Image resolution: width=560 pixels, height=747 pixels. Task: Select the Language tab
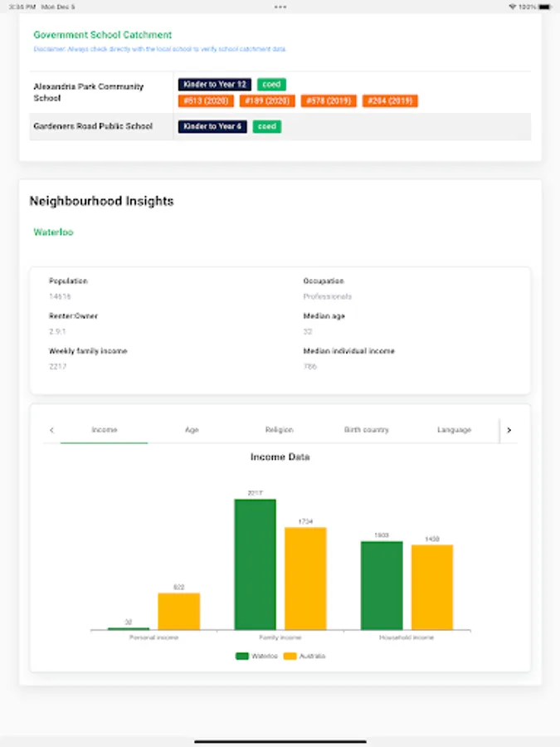tap(454, 430)
